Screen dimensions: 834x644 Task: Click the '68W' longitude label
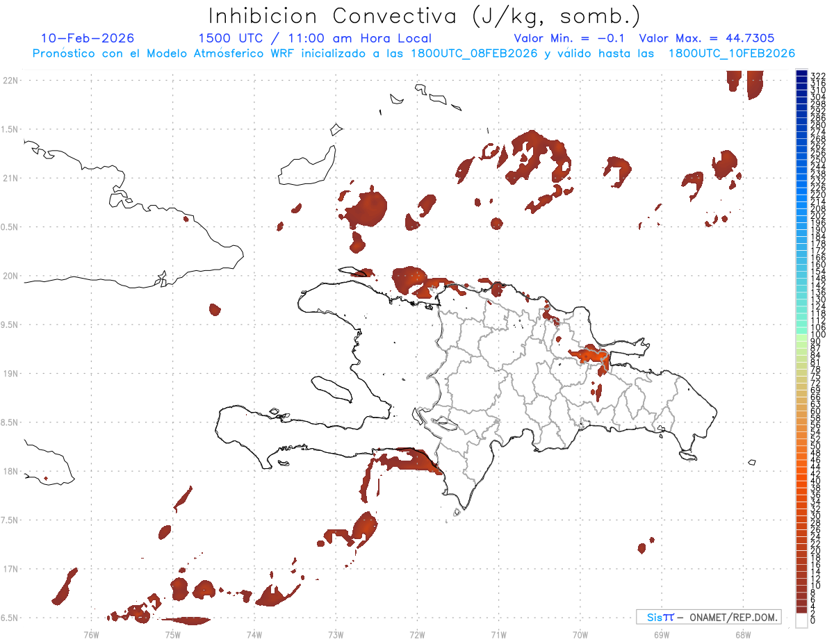click(743, 634)
